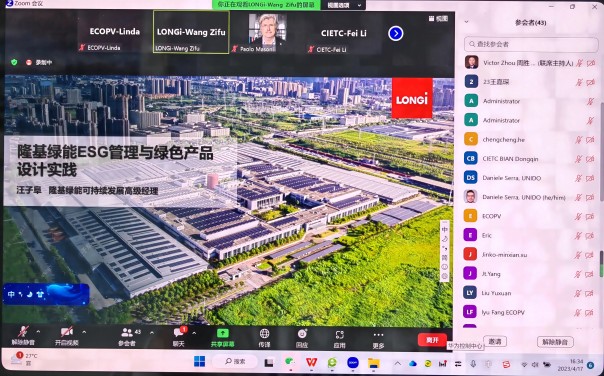The width and height of the screenshot is (604, 376).
Task: Open the 更多 three-dot menu
Action: pos(378,334)
